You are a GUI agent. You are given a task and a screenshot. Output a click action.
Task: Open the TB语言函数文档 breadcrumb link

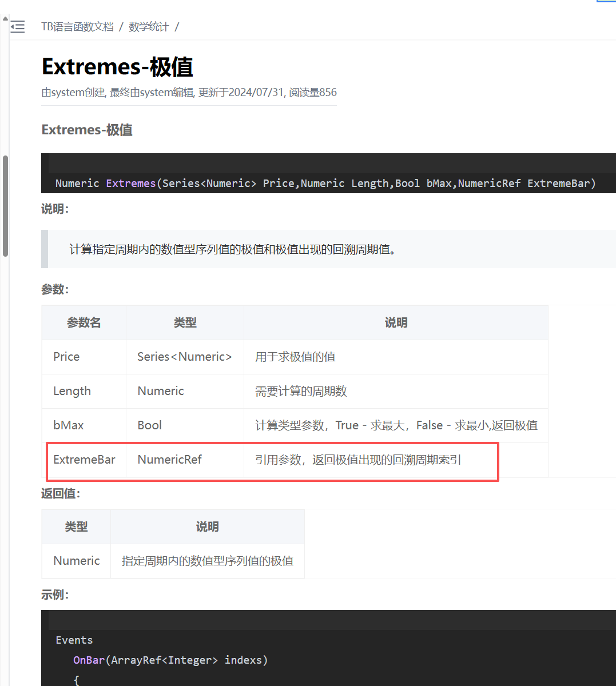pyautogui.click(x=77, y=27)
